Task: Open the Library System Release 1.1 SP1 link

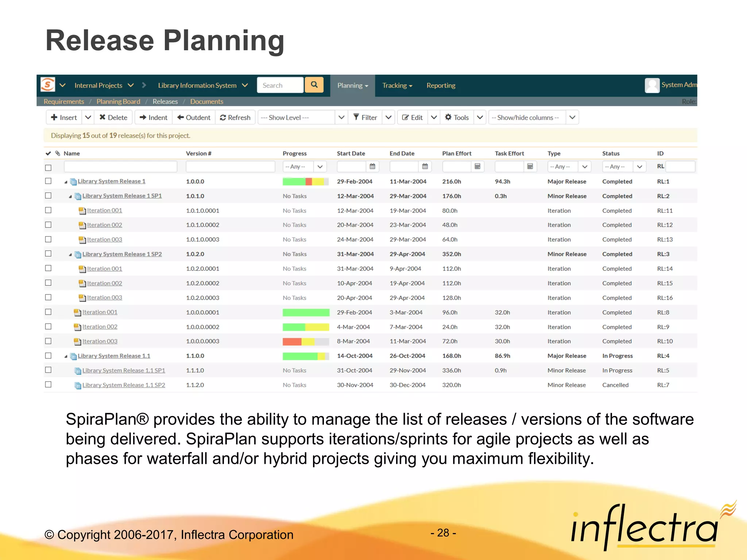Action: 124,370
